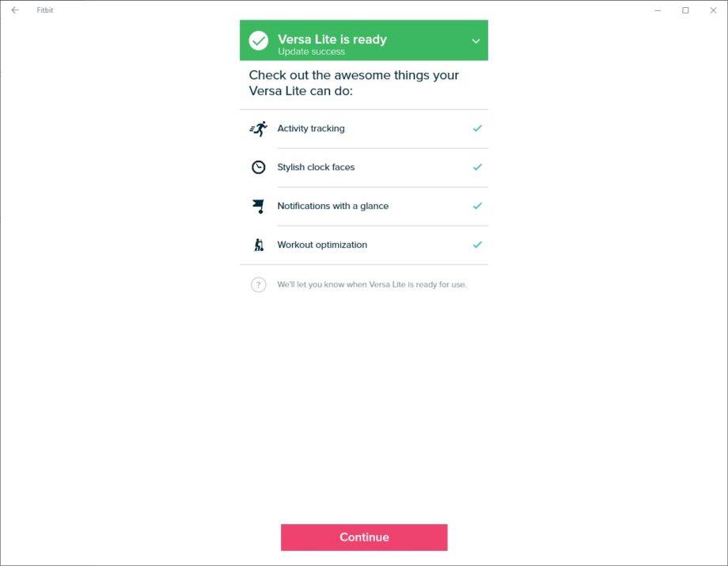Screen dimensions: 728x566
Task: Click the question mark help icon
Action: point(259,285)
